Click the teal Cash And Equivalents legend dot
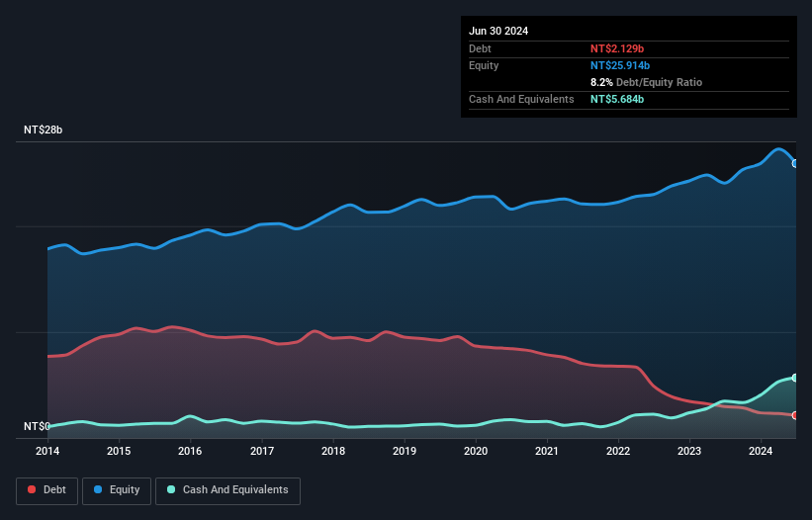The width and height of the screenshot is (812, 520). (x=171, y=489)
